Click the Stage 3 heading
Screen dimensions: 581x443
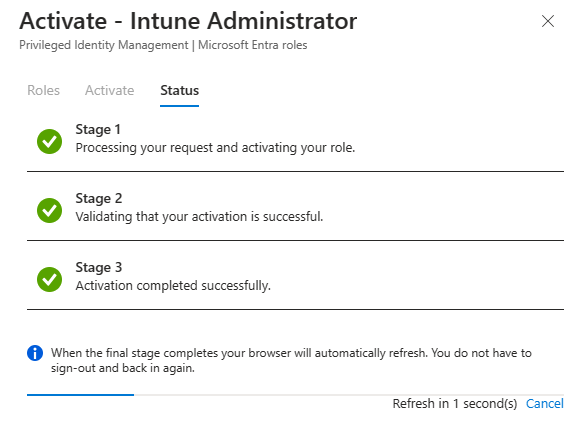pyautogui.click(x=99, y=267)
